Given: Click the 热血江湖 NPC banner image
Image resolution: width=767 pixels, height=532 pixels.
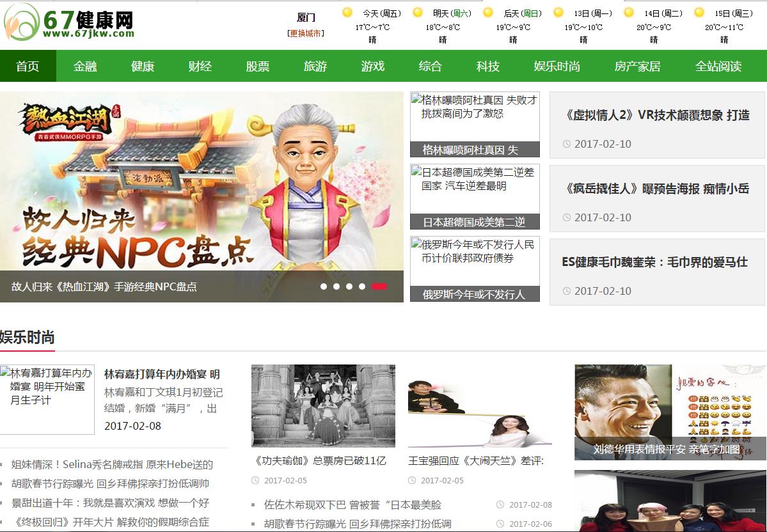Looking at the screenshot, I should point(202,181).
